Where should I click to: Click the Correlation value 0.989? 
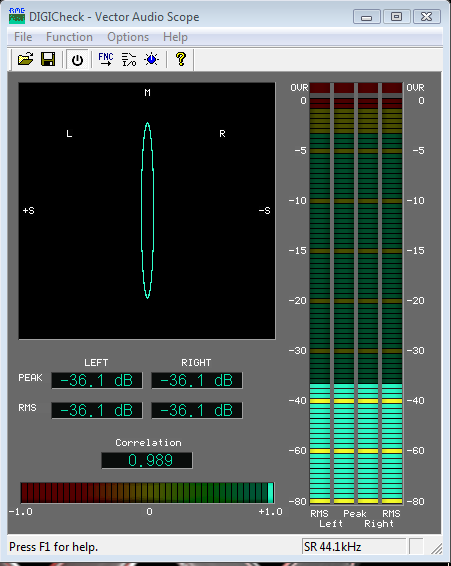pos(147,461)
